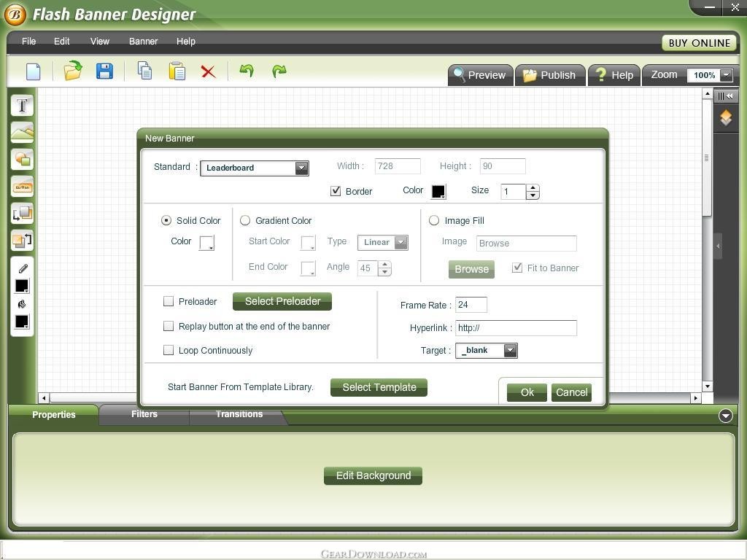Paste using the clipboard toolbar icon
Viewport: 747px width, 560px height.
(177, 71)
